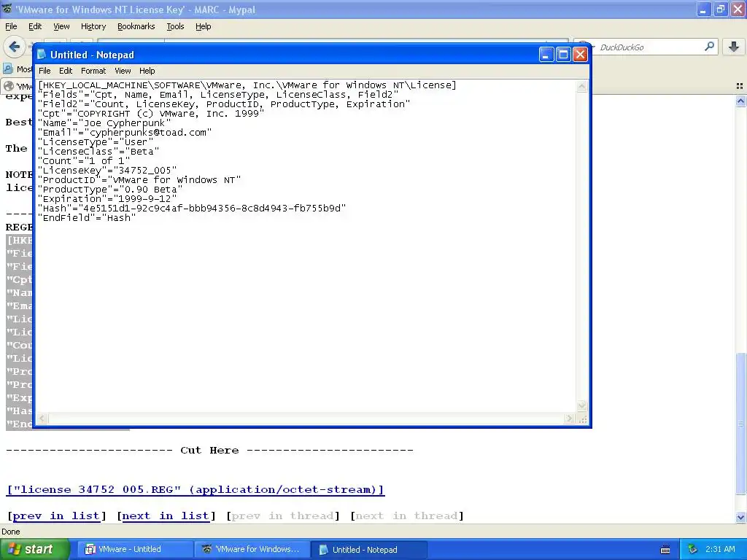Follow the 'prev in list' link
Viewport: 747px width, 560px height.
click(x=57, y=516)
